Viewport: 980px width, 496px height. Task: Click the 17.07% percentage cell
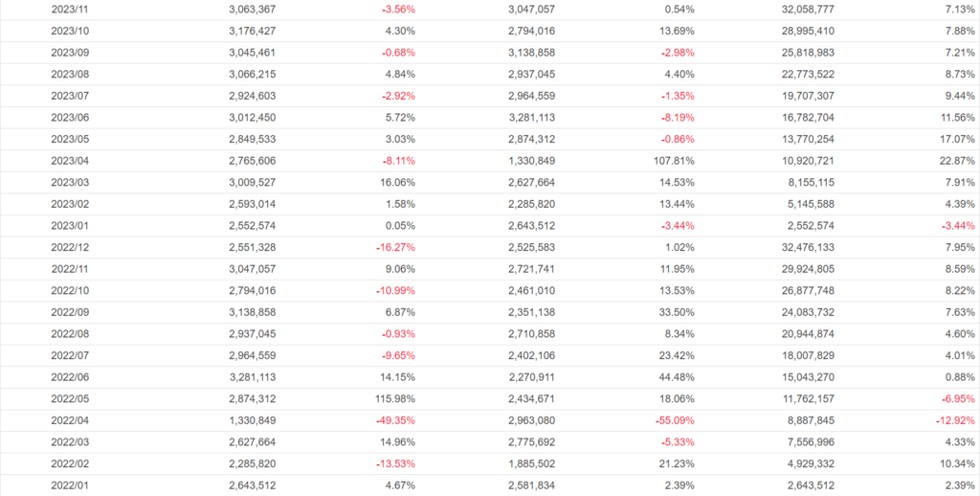pos(953,139)
